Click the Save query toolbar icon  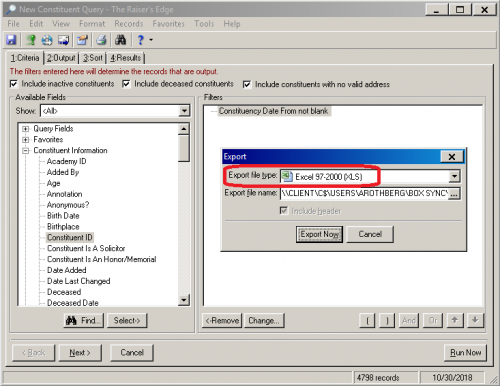(x=11, y=40)
